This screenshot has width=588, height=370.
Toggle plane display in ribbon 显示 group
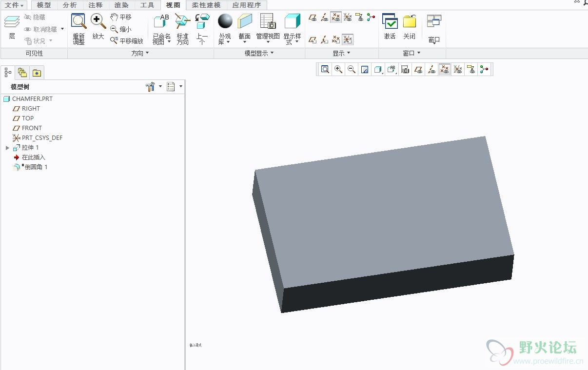click(313, 17)
